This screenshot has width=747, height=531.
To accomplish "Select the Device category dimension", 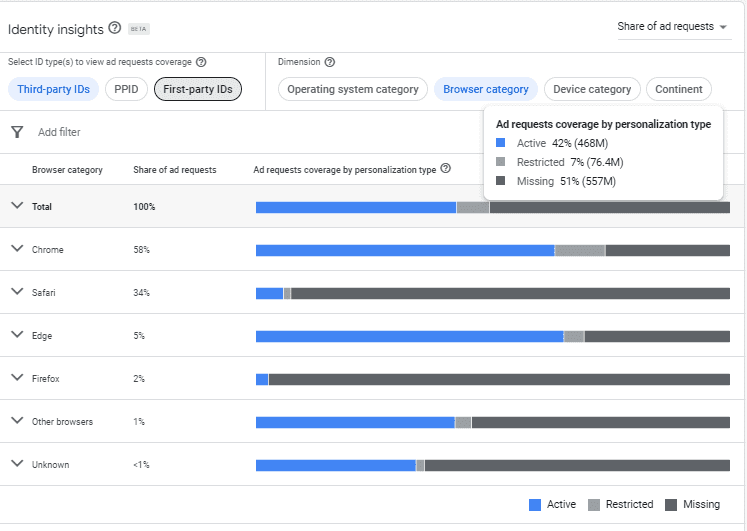I will coord(591,89).
